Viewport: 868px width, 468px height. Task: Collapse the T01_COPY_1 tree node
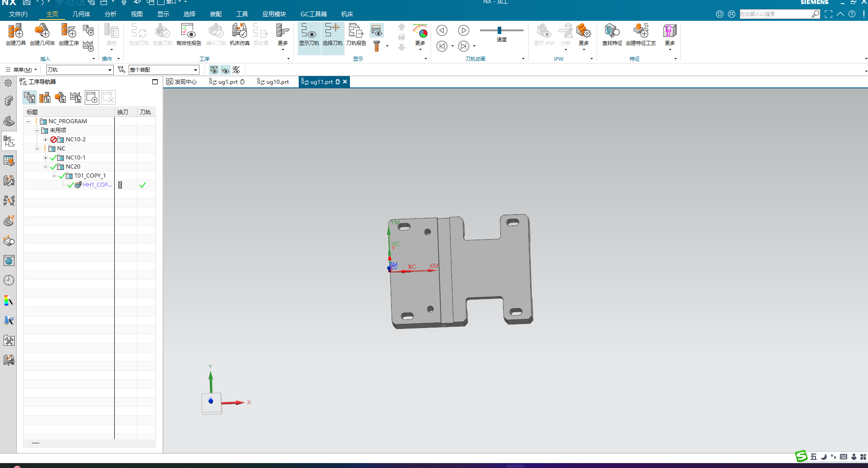54,176
